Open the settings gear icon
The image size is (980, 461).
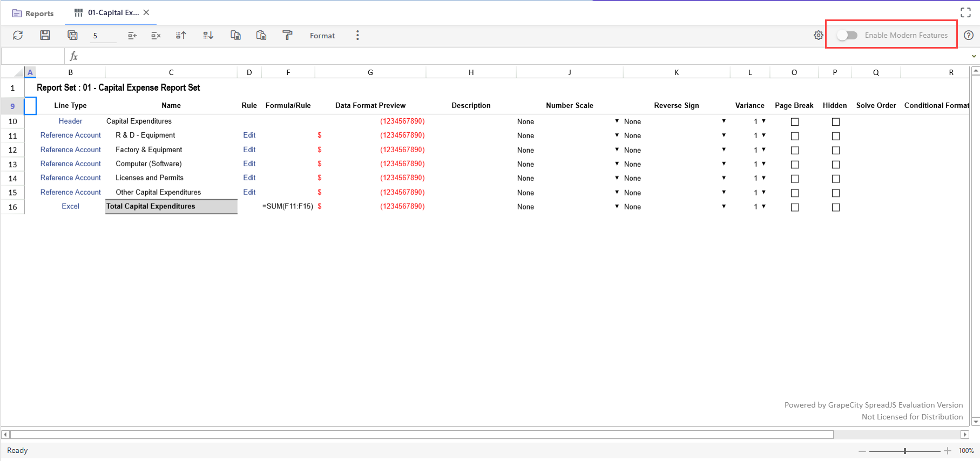click(x=819, y=35)
